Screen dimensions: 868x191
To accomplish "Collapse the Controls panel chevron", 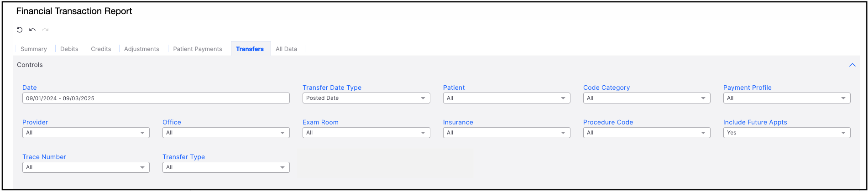I will coord(852,65).
